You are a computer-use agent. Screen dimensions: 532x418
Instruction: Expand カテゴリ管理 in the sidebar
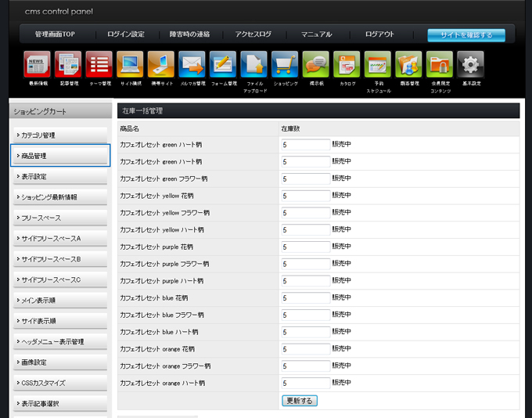[60, 135]
